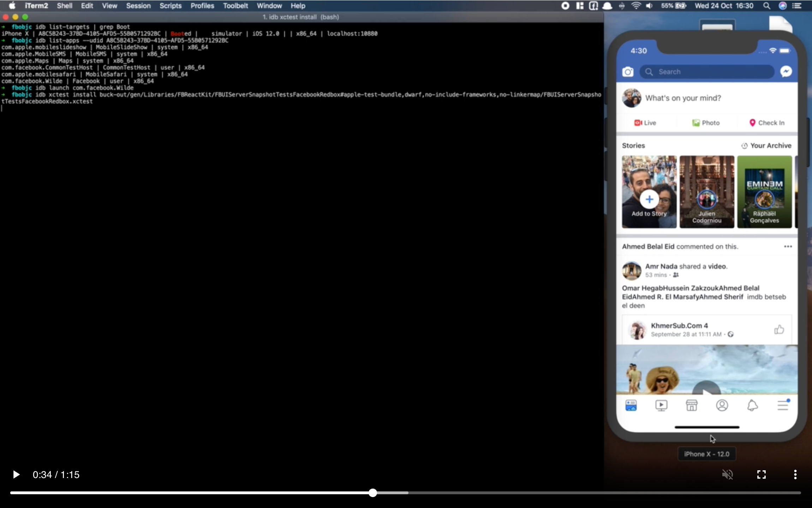Click the 55% battery indicator
This screenshot has width=812, height=508.
pyautogui.click(x=673, y=6)
